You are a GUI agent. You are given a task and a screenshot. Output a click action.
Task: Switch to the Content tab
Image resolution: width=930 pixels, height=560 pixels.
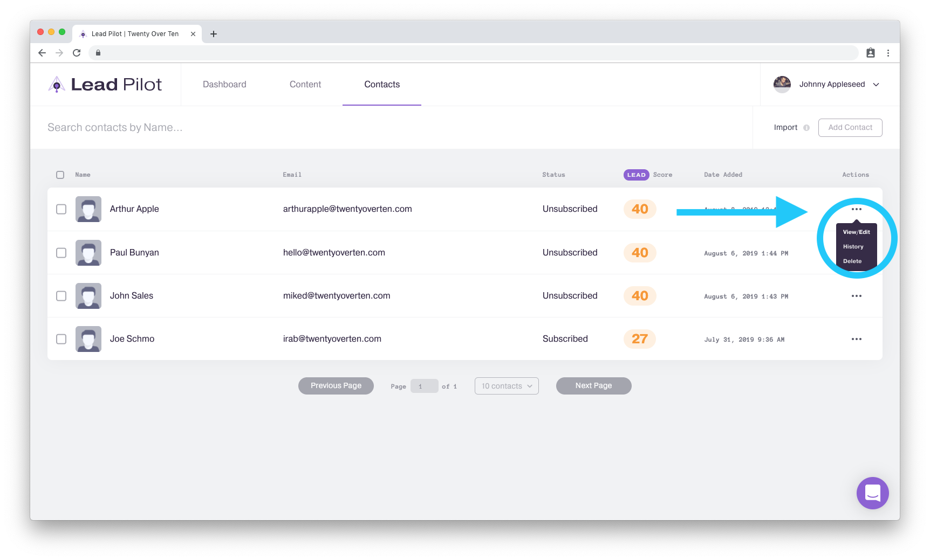coord(305,84)
